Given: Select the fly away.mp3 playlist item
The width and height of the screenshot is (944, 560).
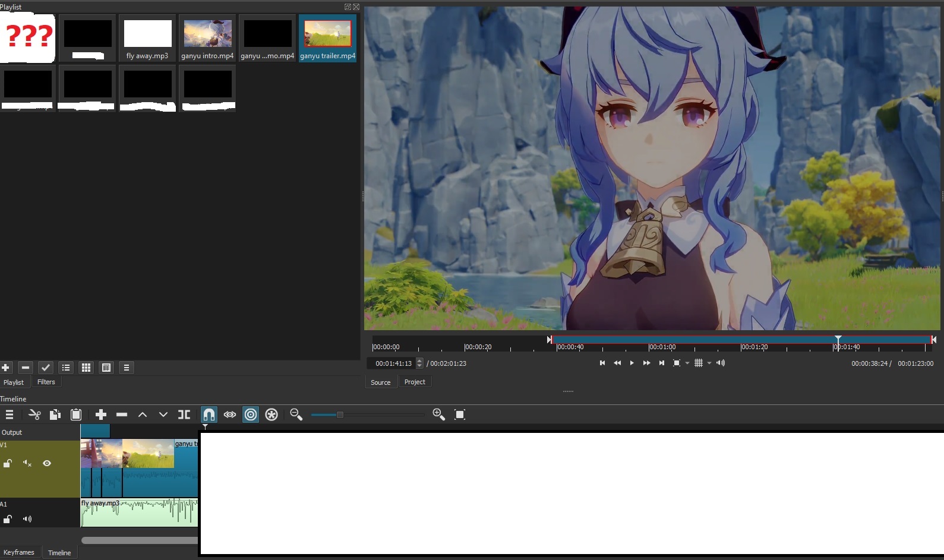Looking at the screenshot, I should point(147,38).
